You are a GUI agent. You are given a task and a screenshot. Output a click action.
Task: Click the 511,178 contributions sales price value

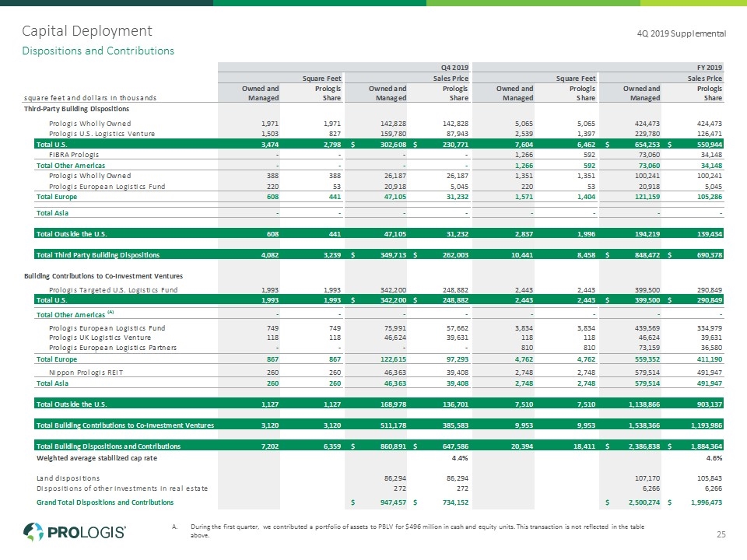point(393,425)
